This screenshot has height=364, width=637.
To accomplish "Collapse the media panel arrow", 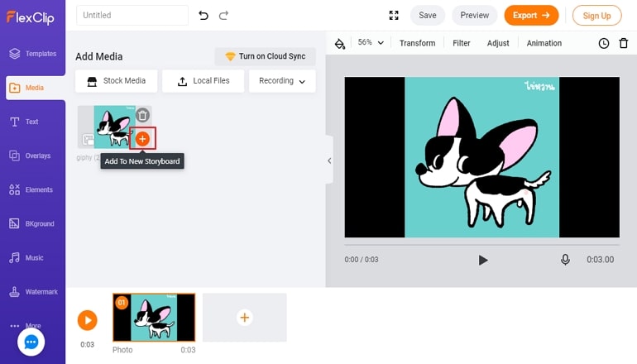I will pyautogui.click(x=329, y=160).
